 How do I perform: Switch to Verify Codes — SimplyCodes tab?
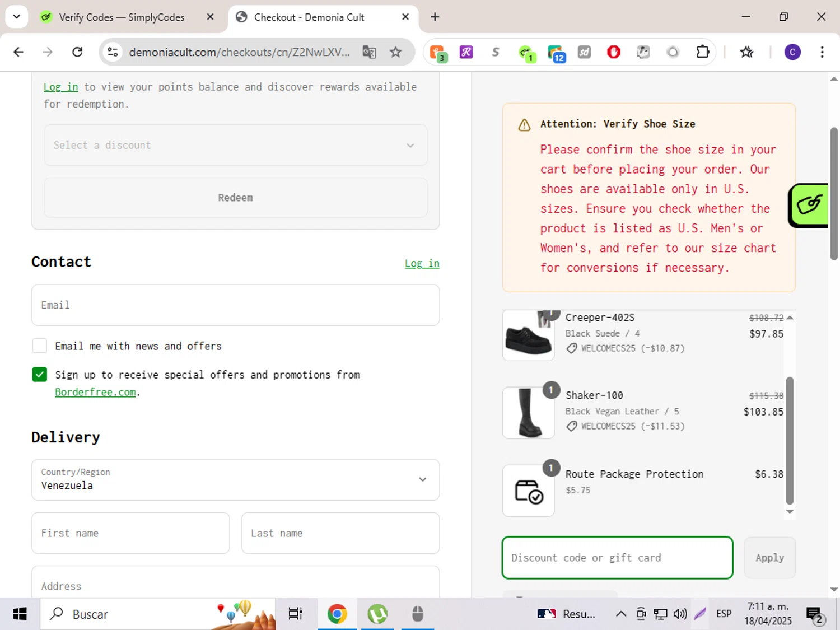(x=121, y=17)
